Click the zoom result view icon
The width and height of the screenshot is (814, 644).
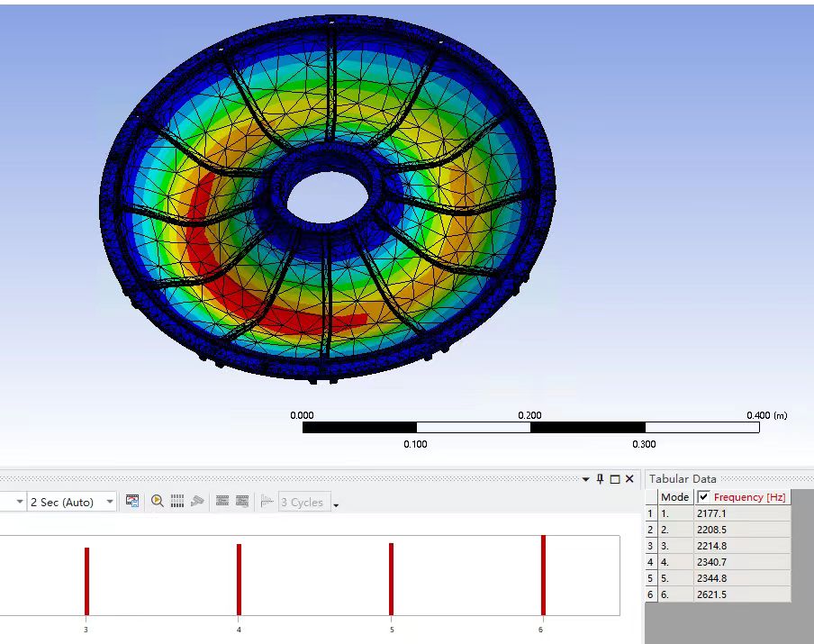[x=158, y=501]
